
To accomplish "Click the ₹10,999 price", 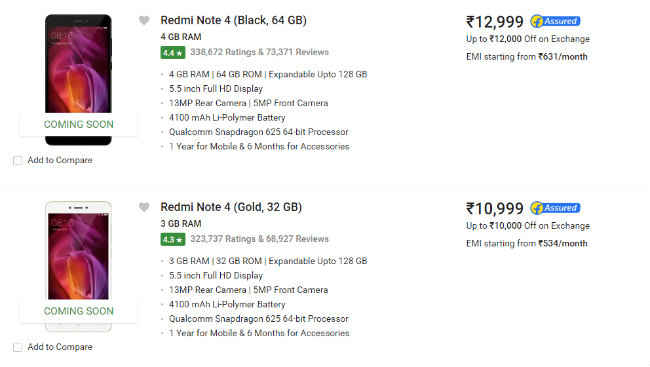I will pyautogui.click(x=495, y=208).
